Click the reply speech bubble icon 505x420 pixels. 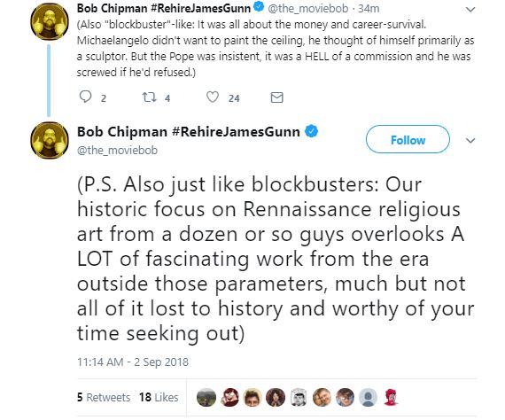point(85,97)
